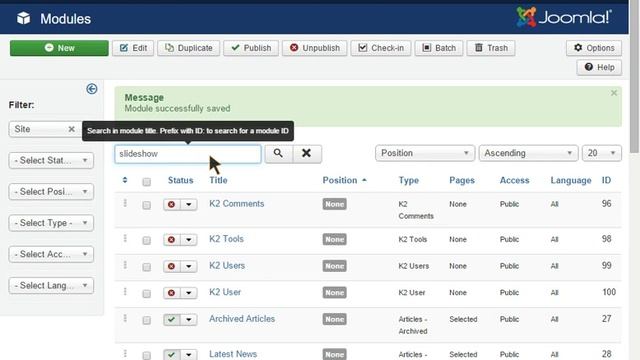Sort by Access column header

pos(514,180)
